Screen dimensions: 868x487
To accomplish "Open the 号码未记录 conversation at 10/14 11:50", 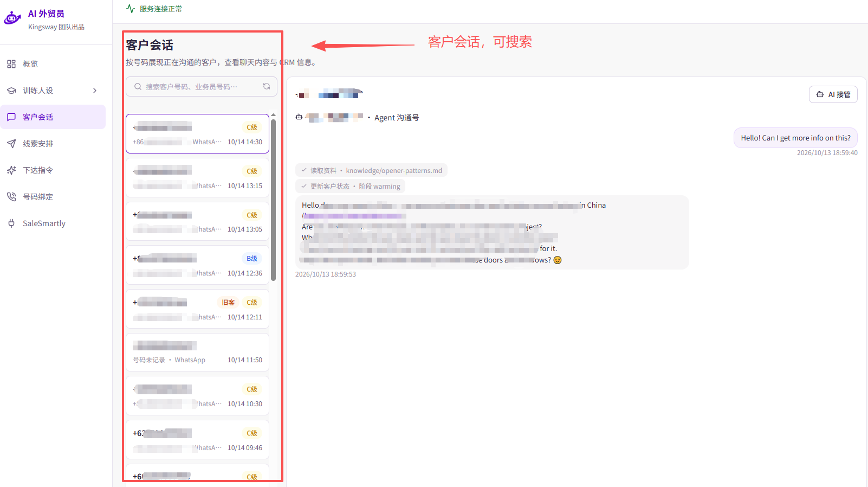I will pos(198,353).
